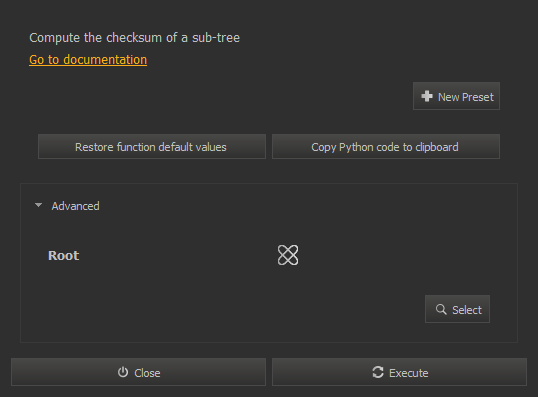The height and width of the screenshot is (397, 538).
Task: Collapse the Advanced section triangle
Action: click(x=38, y=205)
